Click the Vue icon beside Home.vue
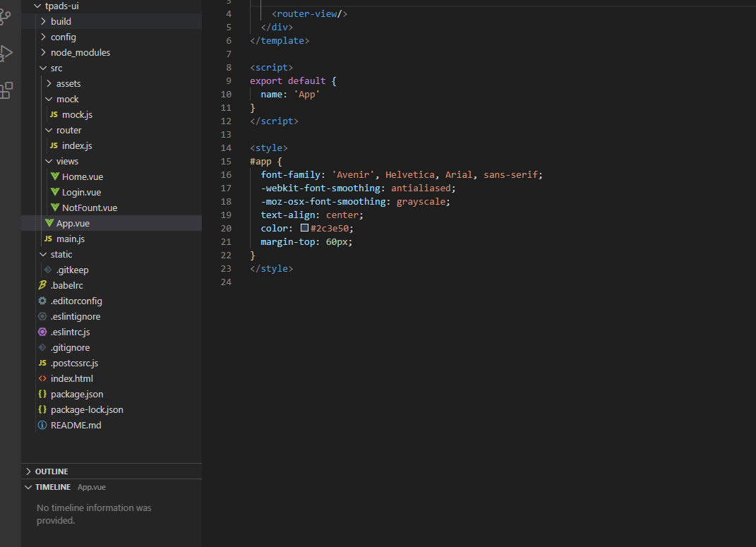This screenshot has width=756, height=547. pos(55,176)
